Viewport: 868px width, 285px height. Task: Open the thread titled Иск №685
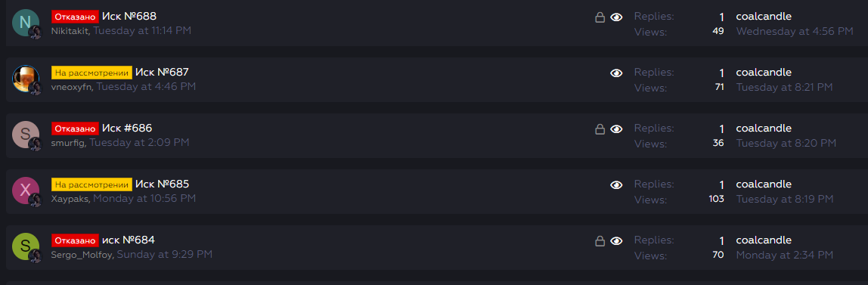coord(163,184)
